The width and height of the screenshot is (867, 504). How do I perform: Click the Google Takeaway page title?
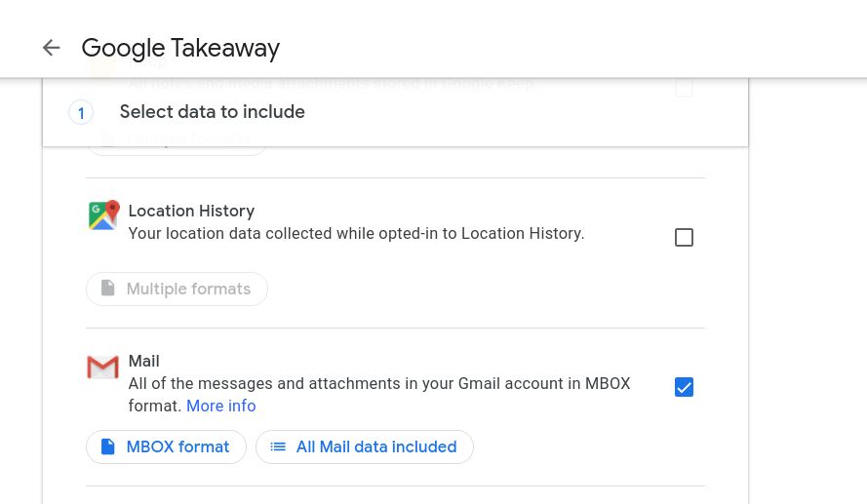[180, 49]
